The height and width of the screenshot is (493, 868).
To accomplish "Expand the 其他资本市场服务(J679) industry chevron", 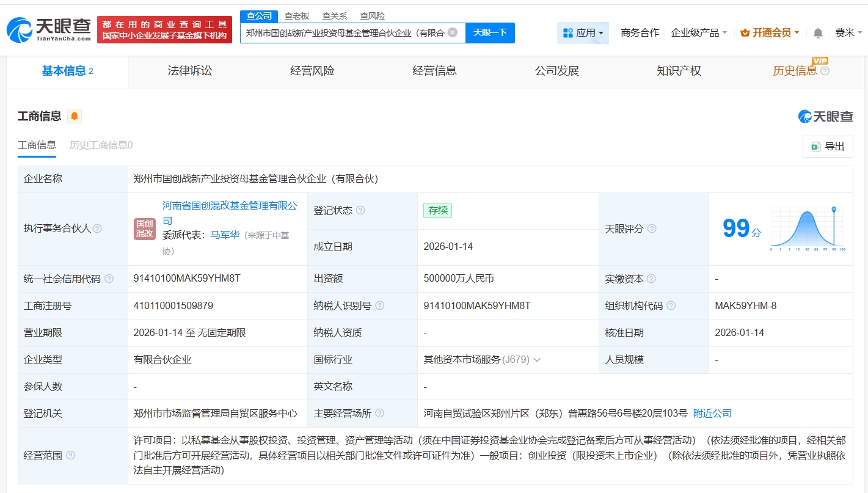I will click(x=537, y=359).
